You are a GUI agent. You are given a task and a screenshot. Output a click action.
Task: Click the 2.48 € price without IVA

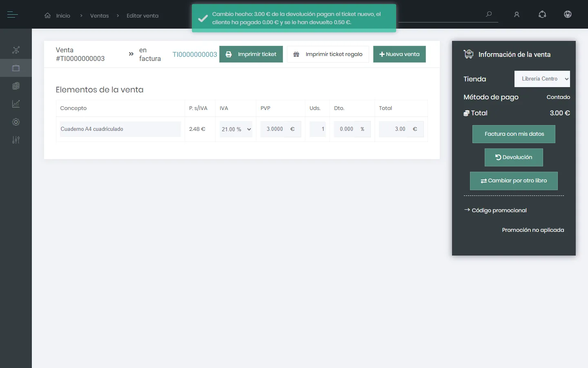pos(197,129)
